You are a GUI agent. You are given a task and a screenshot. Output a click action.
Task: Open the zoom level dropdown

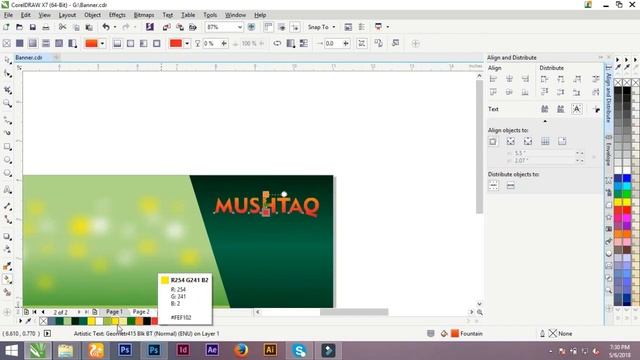[240, 27]
